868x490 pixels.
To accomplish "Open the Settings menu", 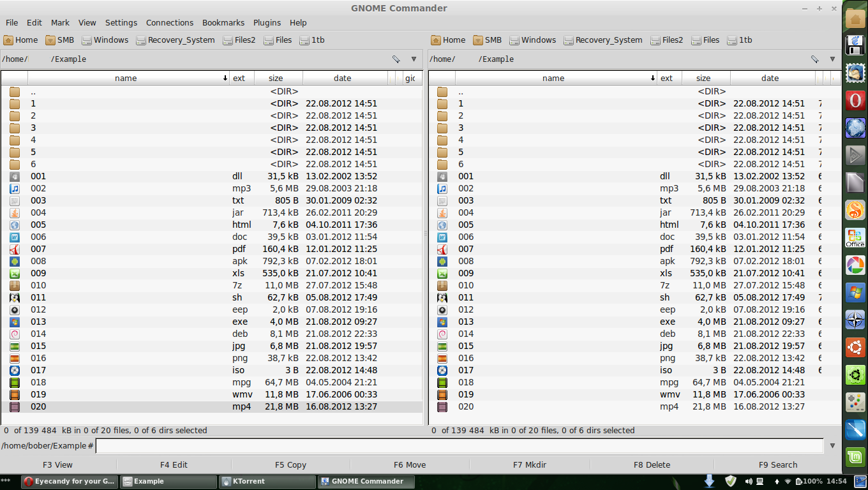I will pyautogui.click(x=121, y=22).
